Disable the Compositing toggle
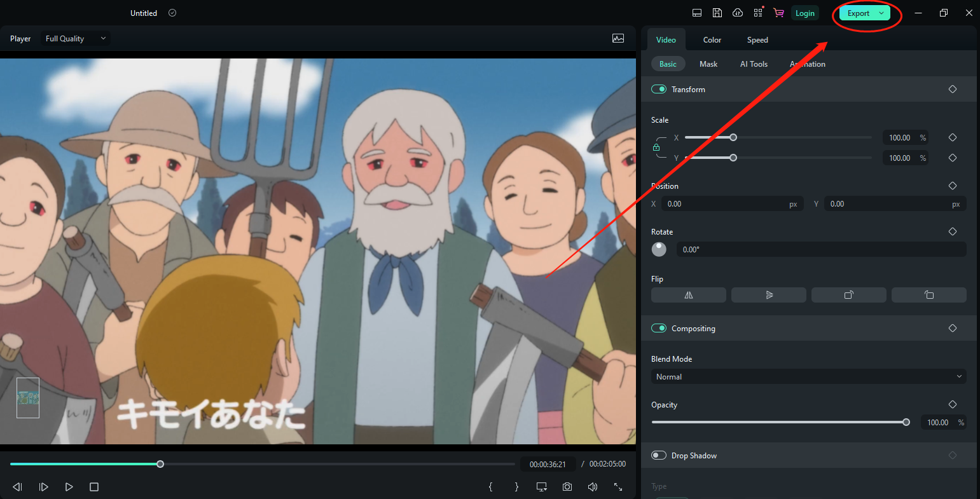The height and width of the screenshot is (499, 980). pos(659,328)
